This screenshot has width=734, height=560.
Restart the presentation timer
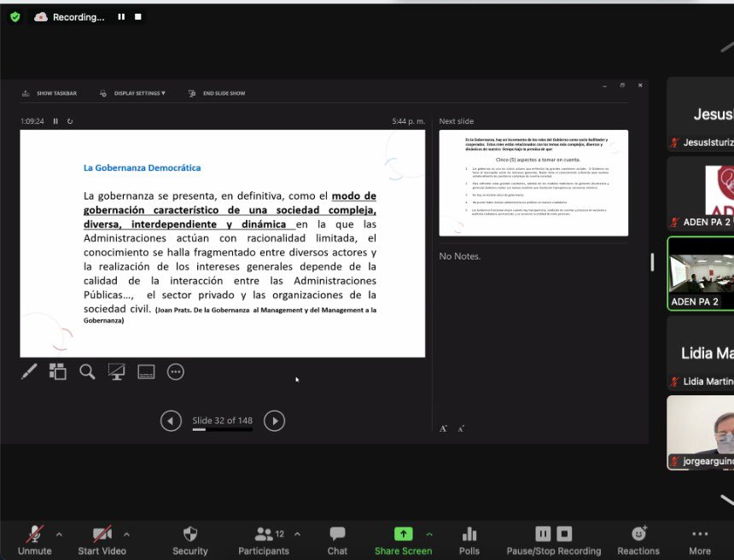tap(70, 121)
